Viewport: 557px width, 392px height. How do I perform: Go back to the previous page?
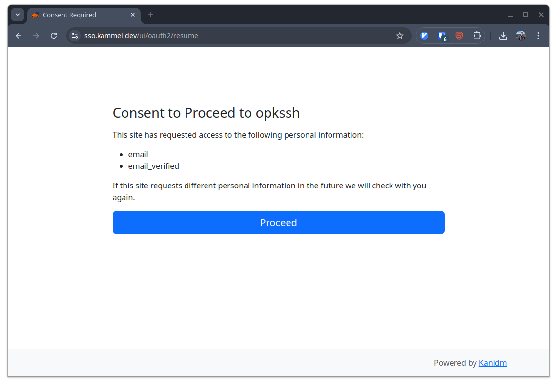tap(19, 36)
